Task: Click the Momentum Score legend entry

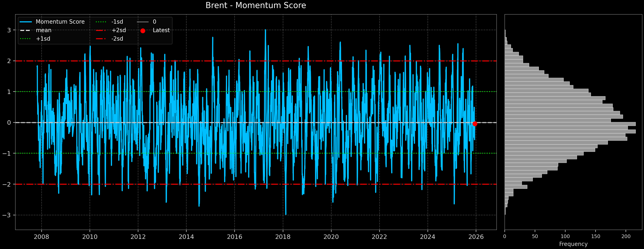Action: point(60,22)
